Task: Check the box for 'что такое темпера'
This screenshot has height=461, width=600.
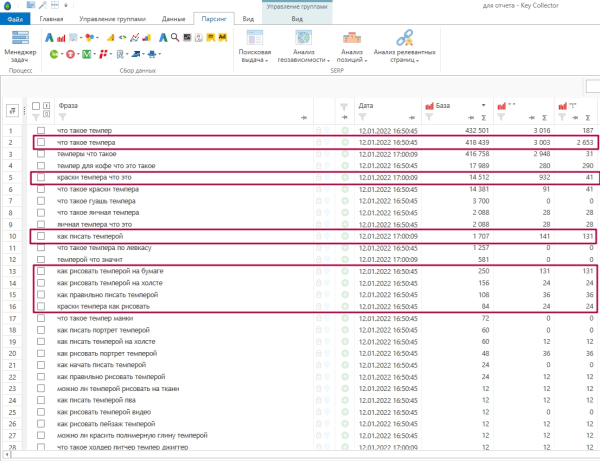Action: pyautogui.click(x=41, y=143)
